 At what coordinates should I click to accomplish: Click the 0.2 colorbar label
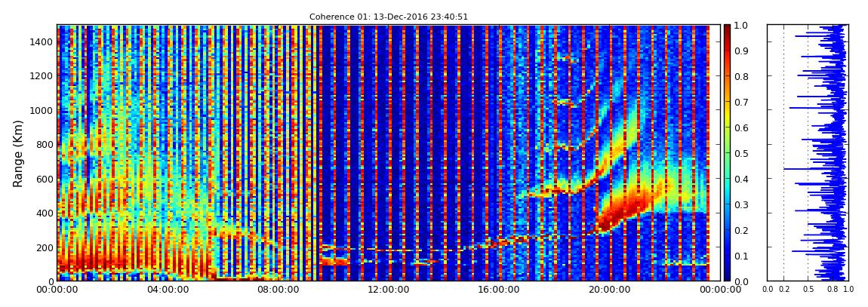point(743,230)
